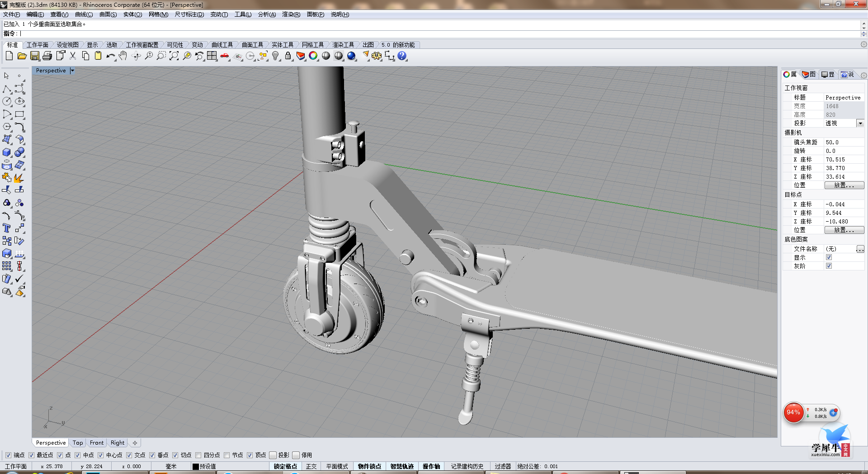
Task: Toggle 停用 disable osnap checkbox
Action: click(296, 455)
